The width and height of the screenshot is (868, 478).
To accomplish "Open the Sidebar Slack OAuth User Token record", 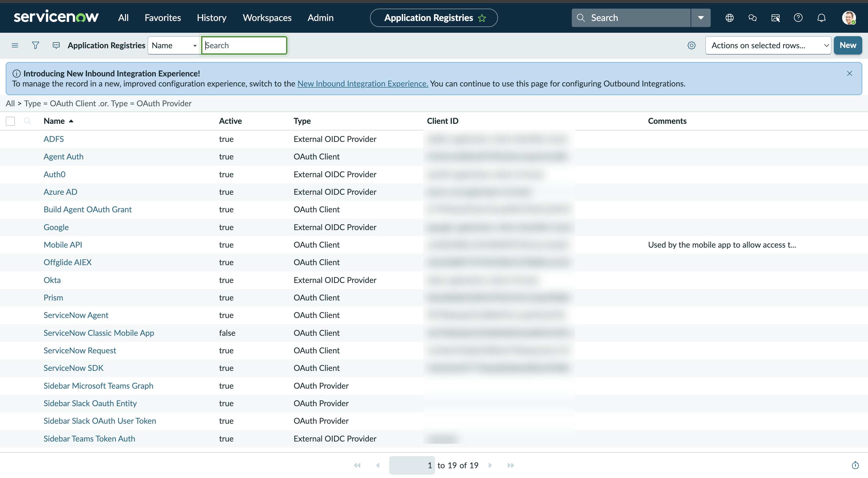I will coord(100,421).
